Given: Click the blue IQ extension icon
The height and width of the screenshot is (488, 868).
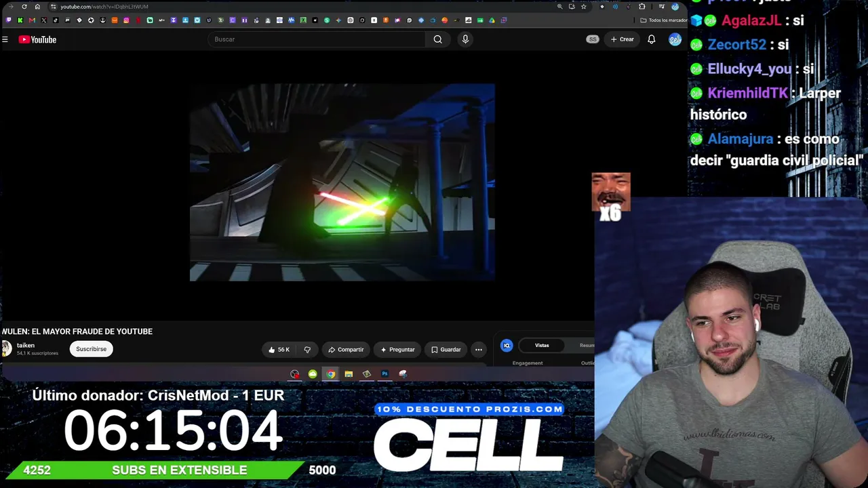Looking at the screenshot, I should pos(507,346).
